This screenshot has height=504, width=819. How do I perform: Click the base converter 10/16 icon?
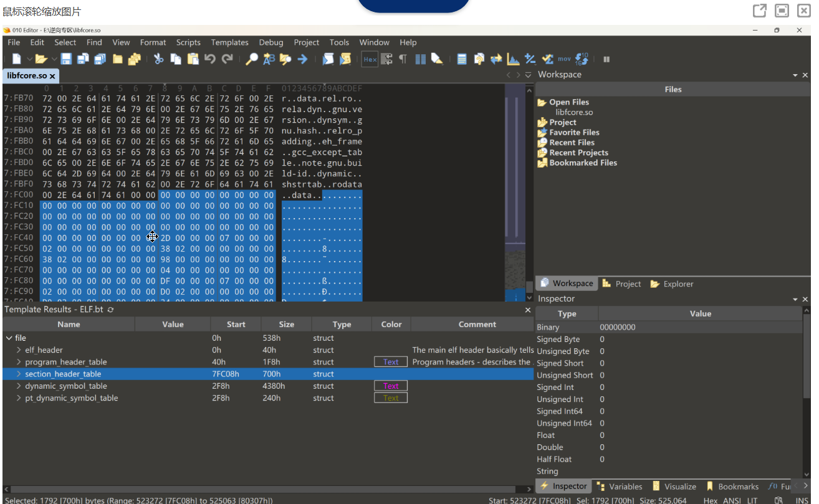pyautogui.click(x=582, y=59)
